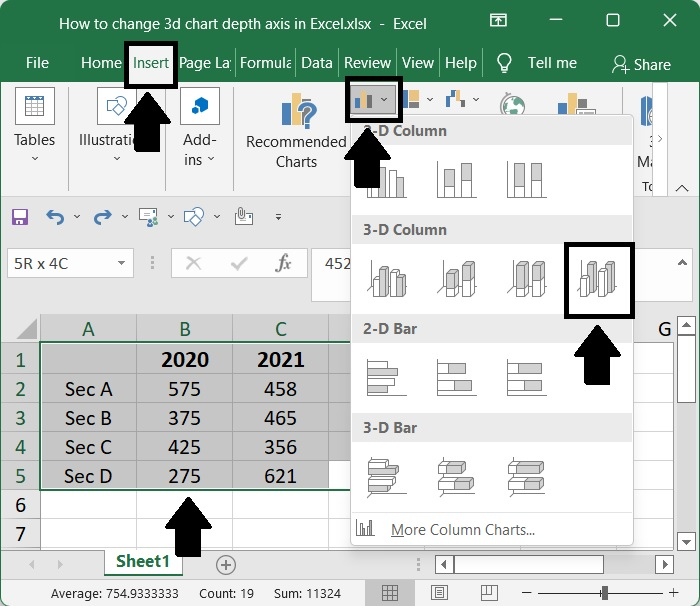Collapse the ribbon with the chevron
Screen dimensions: 700x606
tap(682, 188)
